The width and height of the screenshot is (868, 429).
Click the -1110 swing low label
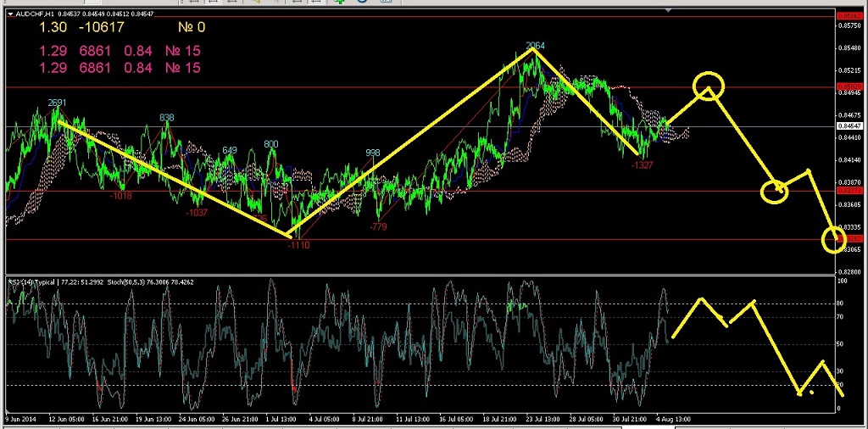point(298,245)
